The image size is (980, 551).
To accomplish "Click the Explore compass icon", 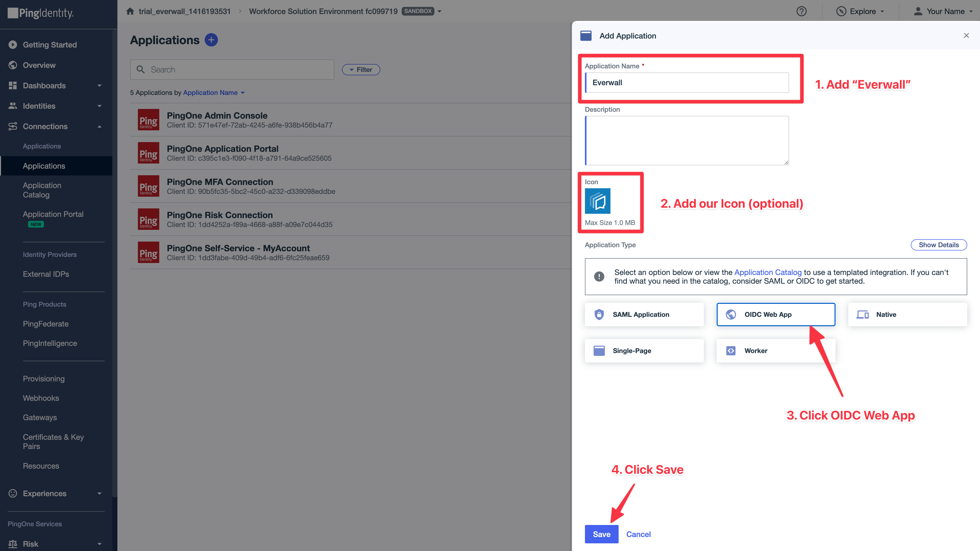I will (841, 11).
